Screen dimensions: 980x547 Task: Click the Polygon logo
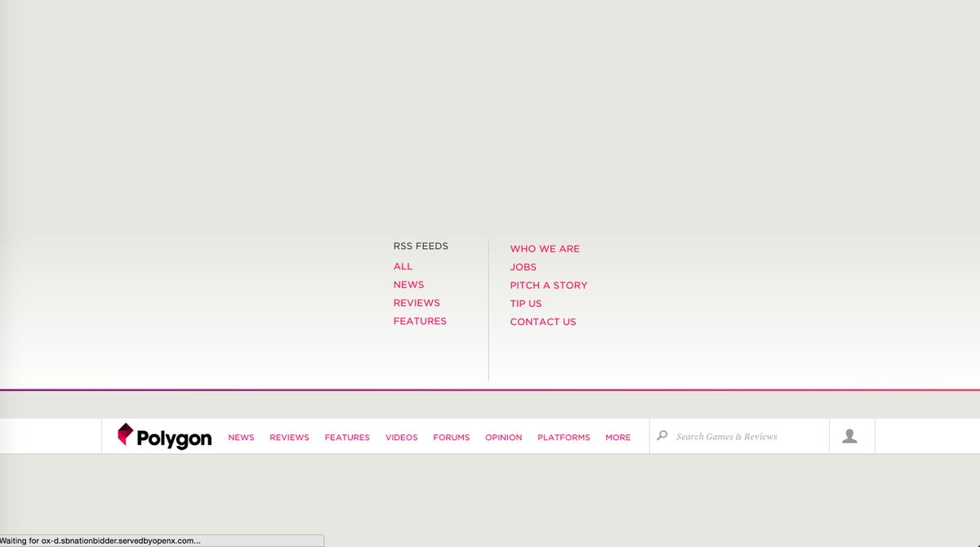(x=164, y=437)
